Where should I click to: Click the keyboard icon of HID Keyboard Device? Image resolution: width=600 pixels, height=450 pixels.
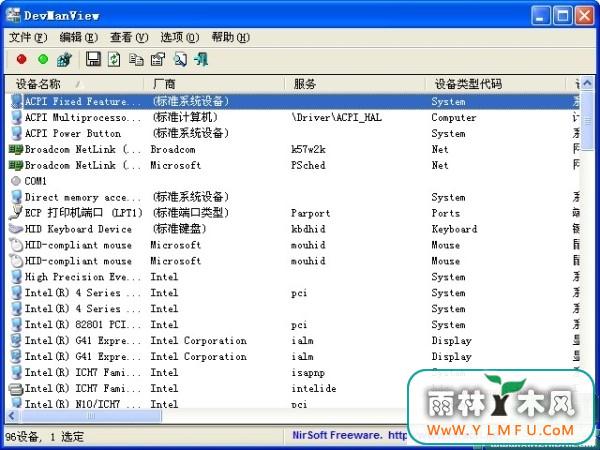pos(16,229)
